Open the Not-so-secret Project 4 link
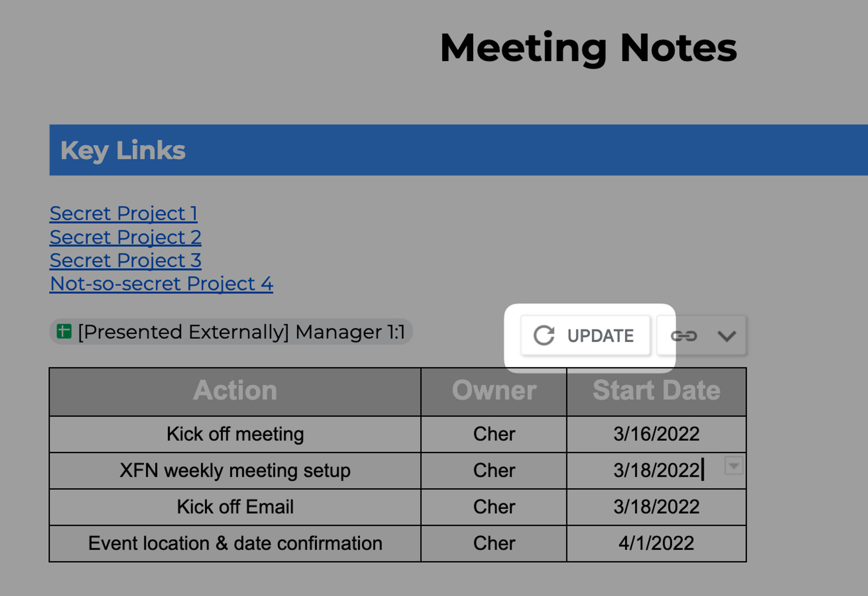The height and width of the screenshot is (596, 868). (161, 284)
